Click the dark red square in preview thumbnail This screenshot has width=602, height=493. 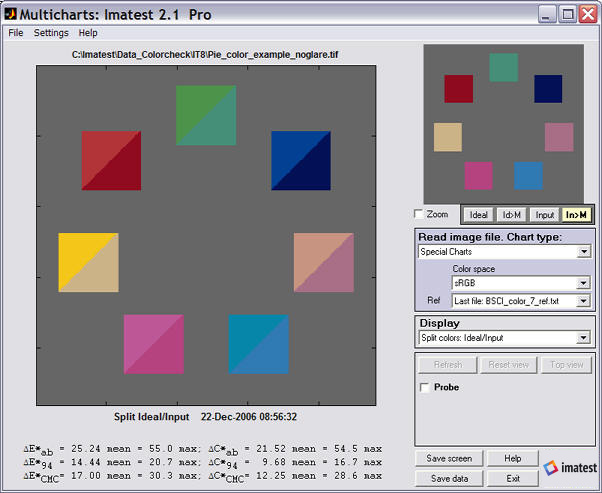(458, 89)
